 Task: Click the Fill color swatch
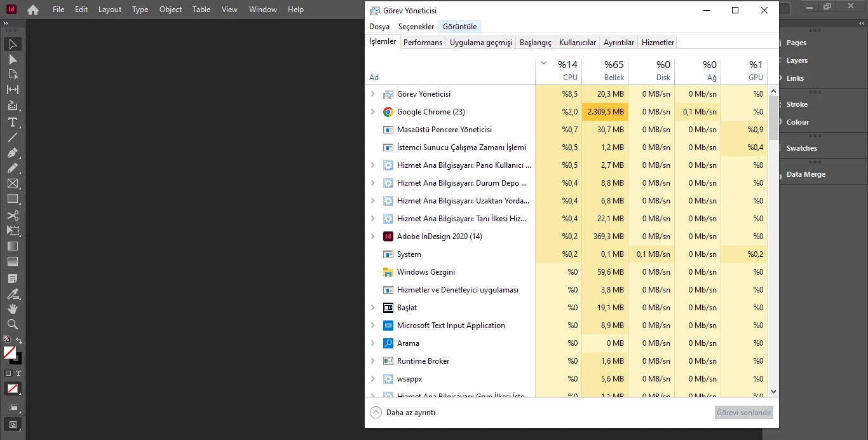pyautogui.click(x=10, y=352)
